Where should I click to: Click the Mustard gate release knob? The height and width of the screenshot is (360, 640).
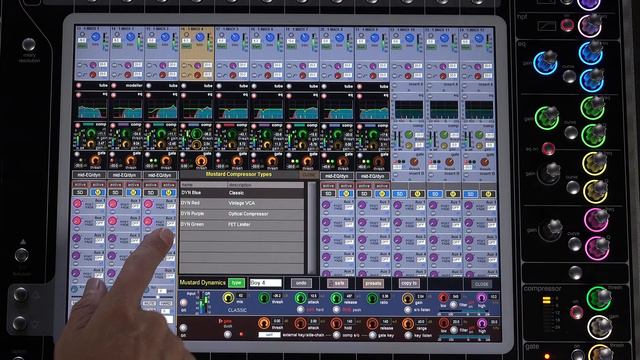(x=372, y=324)
